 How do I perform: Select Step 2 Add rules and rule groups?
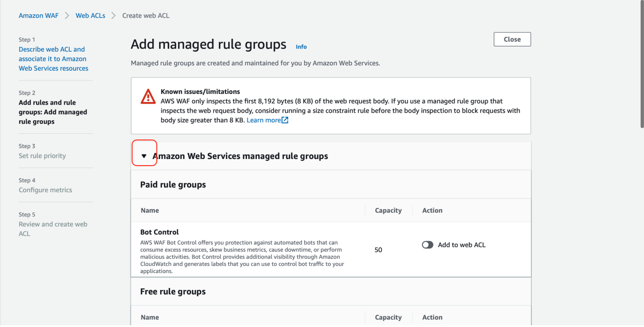tap(53, 112)
